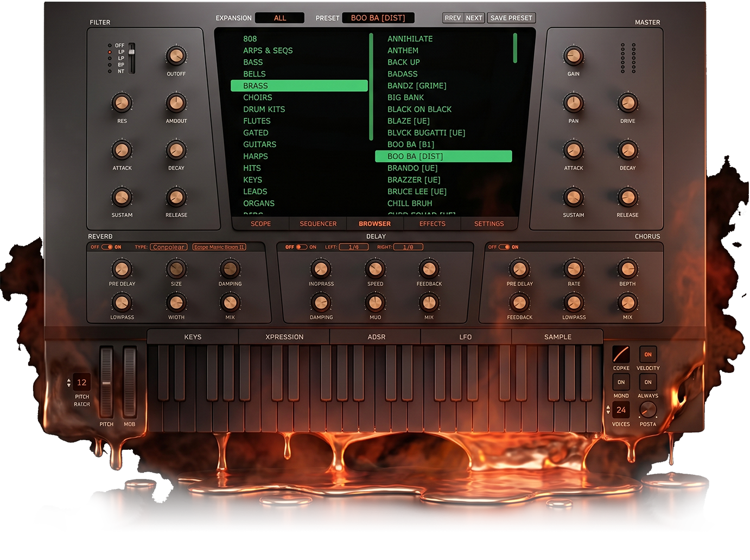Change the delay Left time from 1/4
This screenshot has width=750, height=560.
click(354, 247)
